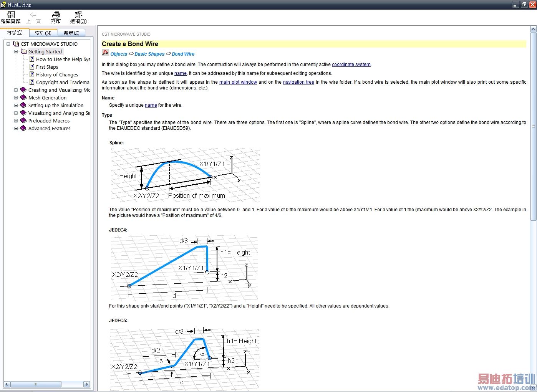
Task: Click the Create a Bond Wire heading
Action: [130, 44]
